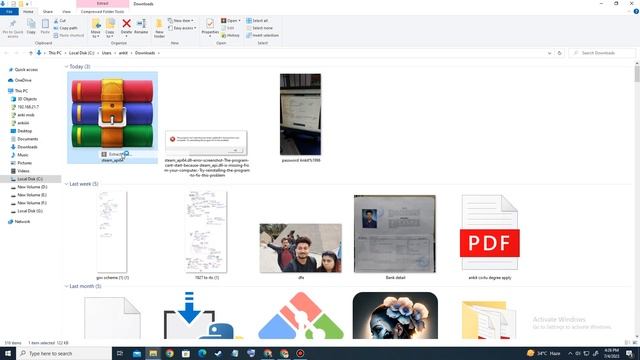The width and height of the screenshot is (640, 360).
Task: Click the taskbar clock
Action: [611, 353]
